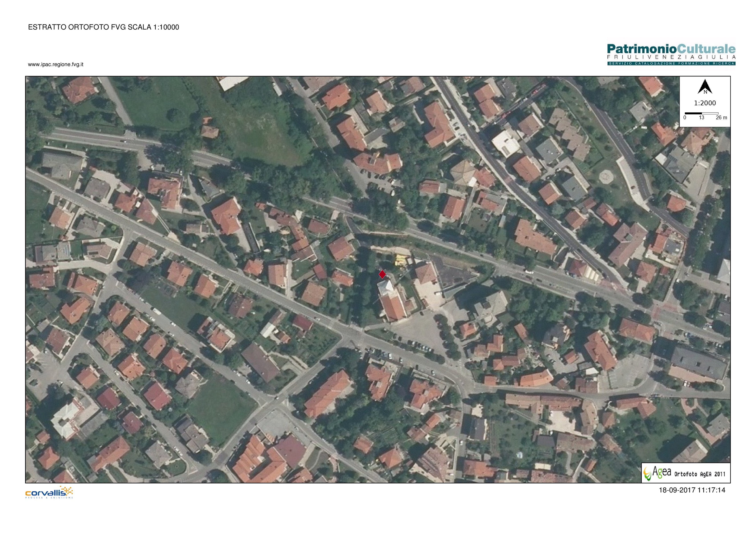Click the PatrimonioCulturale logo
Screen dimensions: 756x534
click(x=671, y=55)
